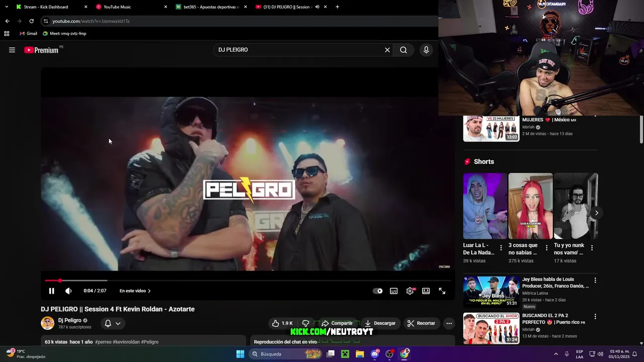Image resolution: width=644 pixels, height=362 pixels.
Task: Toggle subtitles captions button
Action: point(394,291)
